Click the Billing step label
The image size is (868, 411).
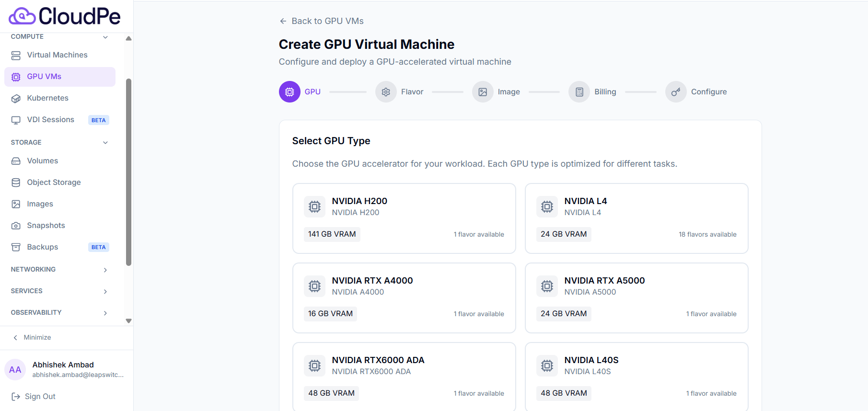click(605, 92)
